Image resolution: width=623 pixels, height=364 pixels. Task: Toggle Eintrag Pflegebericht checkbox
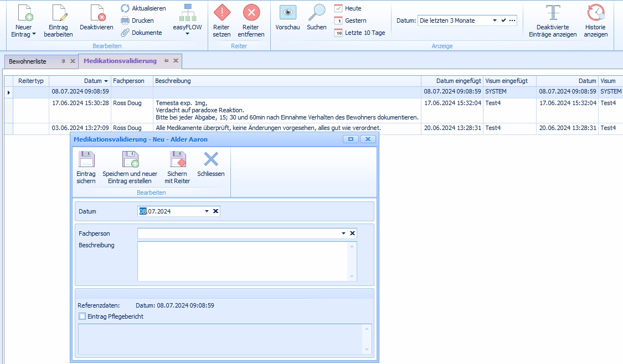[x=83, y=316]
